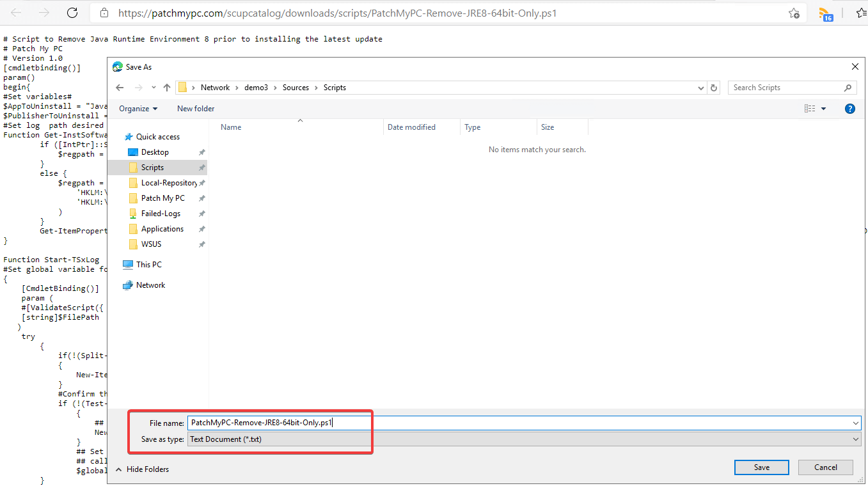868x486 pixels.
Task: Select Network in navigation pane
Action: coord(150,285)
